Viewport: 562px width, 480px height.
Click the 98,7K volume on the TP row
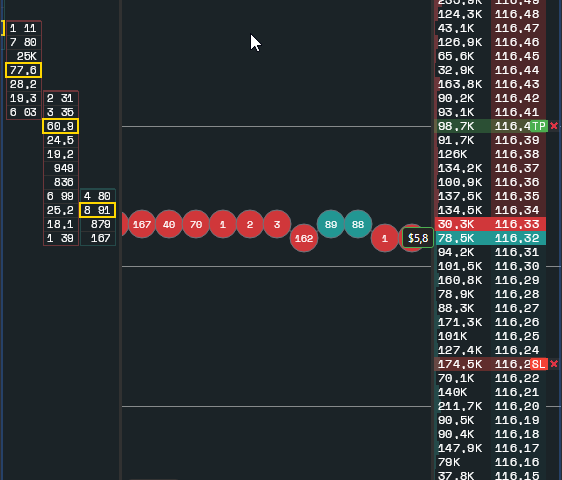[456, 126]
